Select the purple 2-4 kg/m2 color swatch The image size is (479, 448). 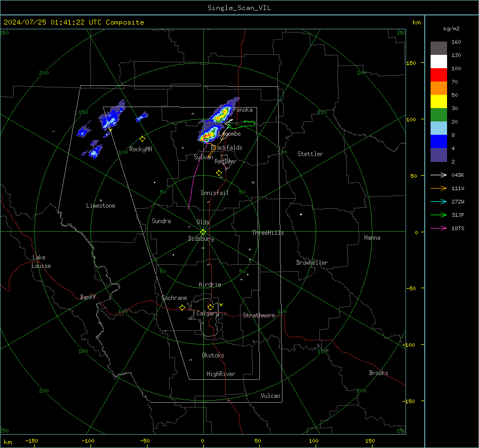click(x=439, y=154)
